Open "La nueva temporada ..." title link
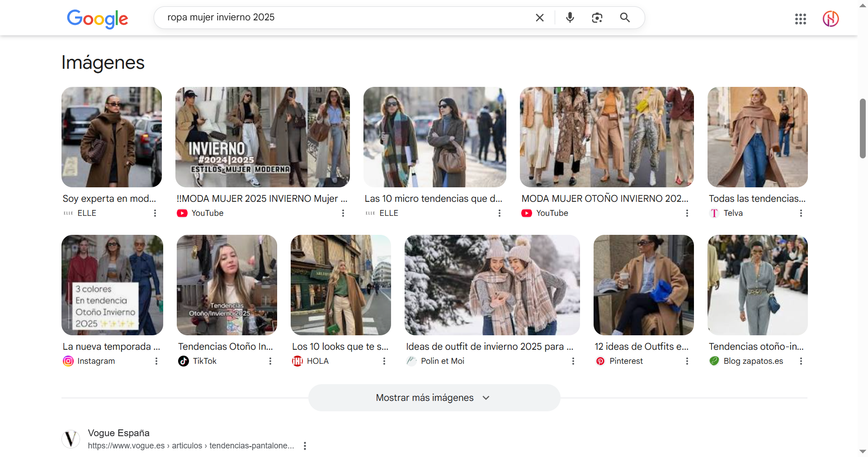 click(x=112, y=347)
